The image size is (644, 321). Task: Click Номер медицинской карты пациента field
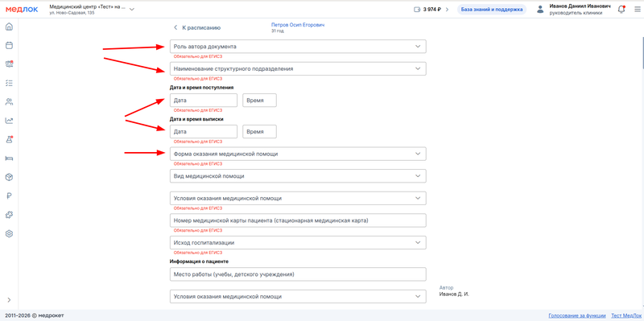[x=298, y=220]
